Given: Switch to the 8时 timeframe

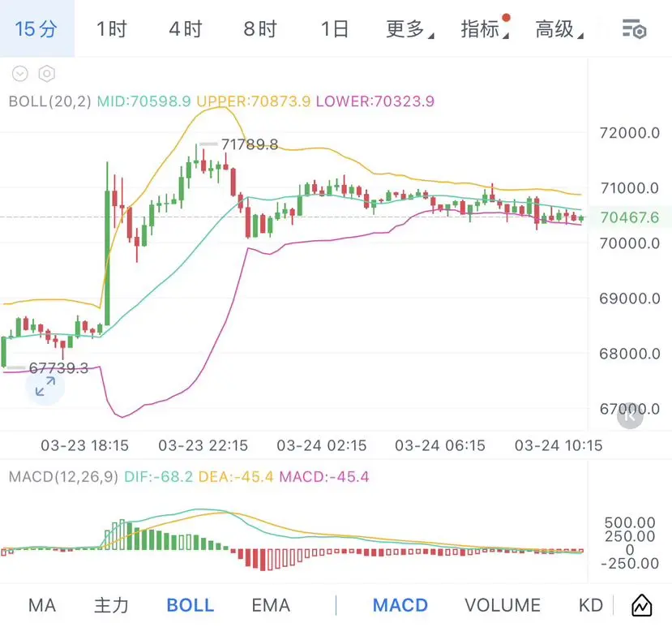Looking at the screenshot, I should 260,29.
